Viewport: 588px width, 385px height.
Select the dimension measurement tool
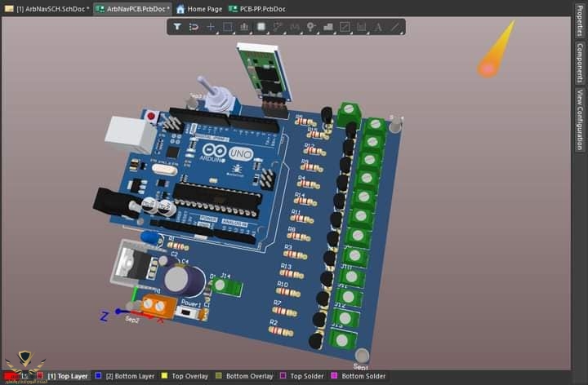point(362,27)
